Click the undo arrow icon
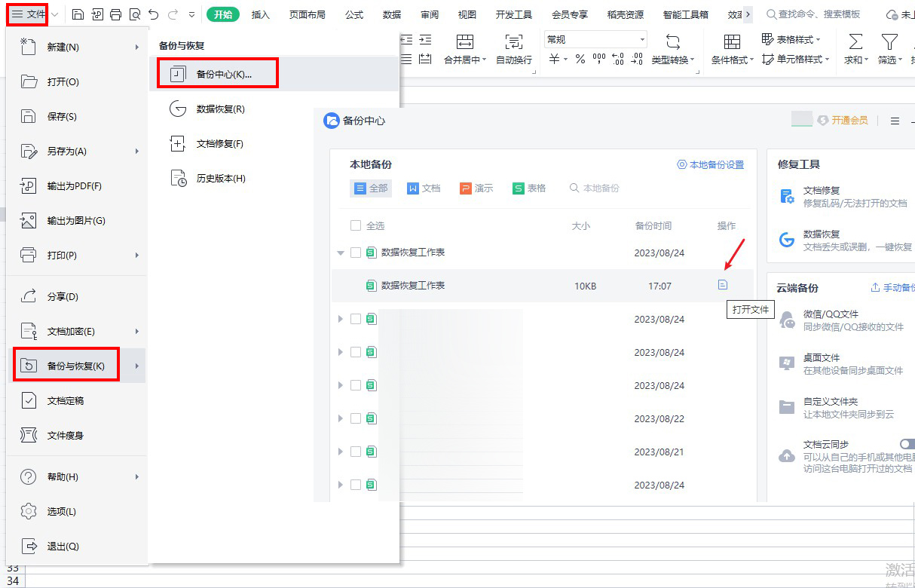Screen dimensions: 915x588 [x=154, y=14]
